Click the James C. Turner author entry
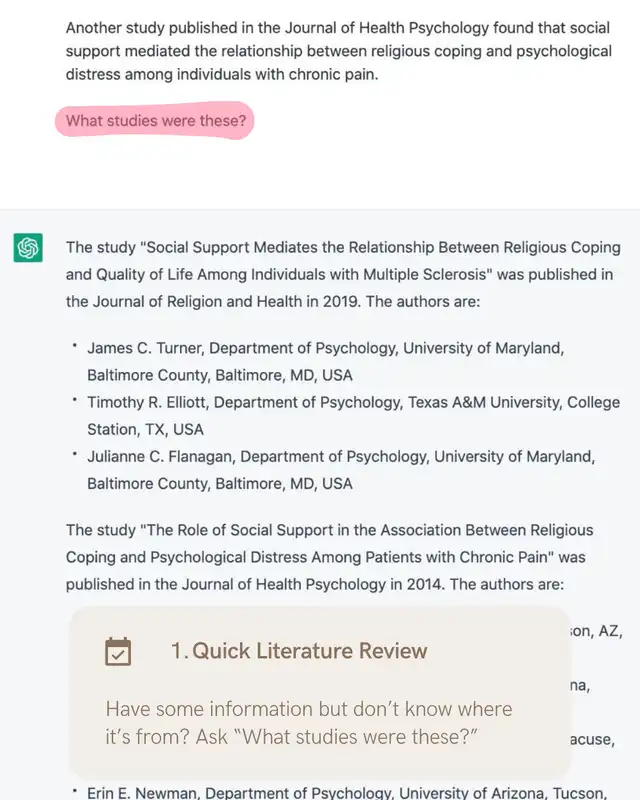 coord(325,349)
